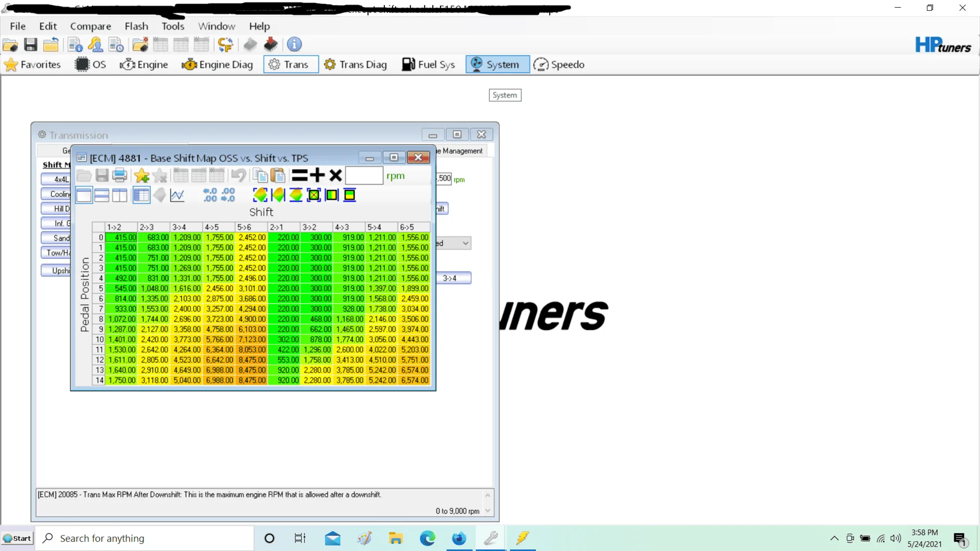The height and width of the screenshot is (551, 980).
Task: Click the set-equal (=) operation button
Action: coord(300,175)
